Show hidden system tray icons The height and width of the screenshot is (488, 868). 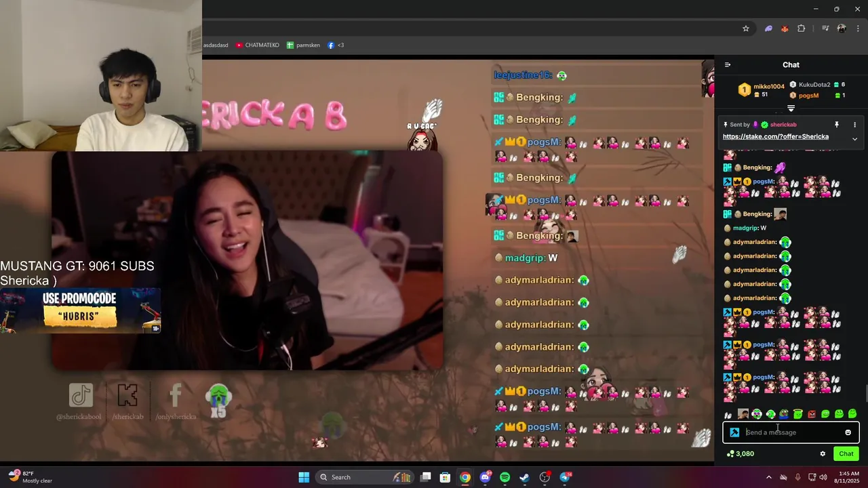pos(769,477)
